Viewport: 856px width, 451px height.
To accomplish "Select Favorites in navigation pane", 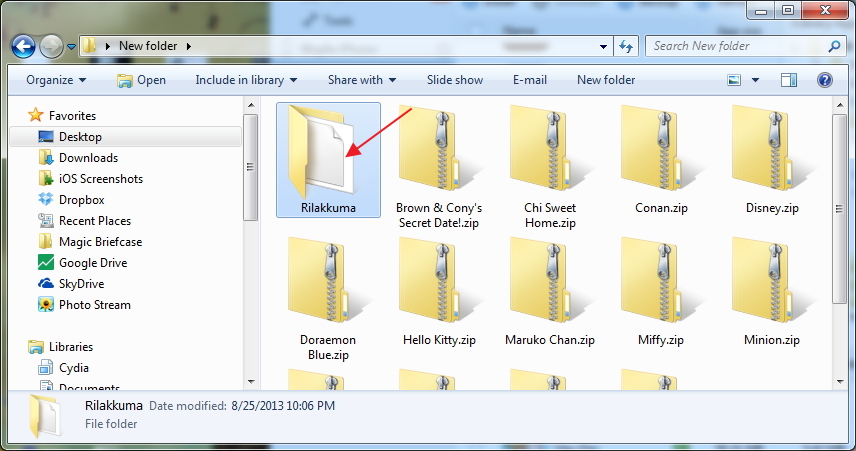I will click(72, 116).
